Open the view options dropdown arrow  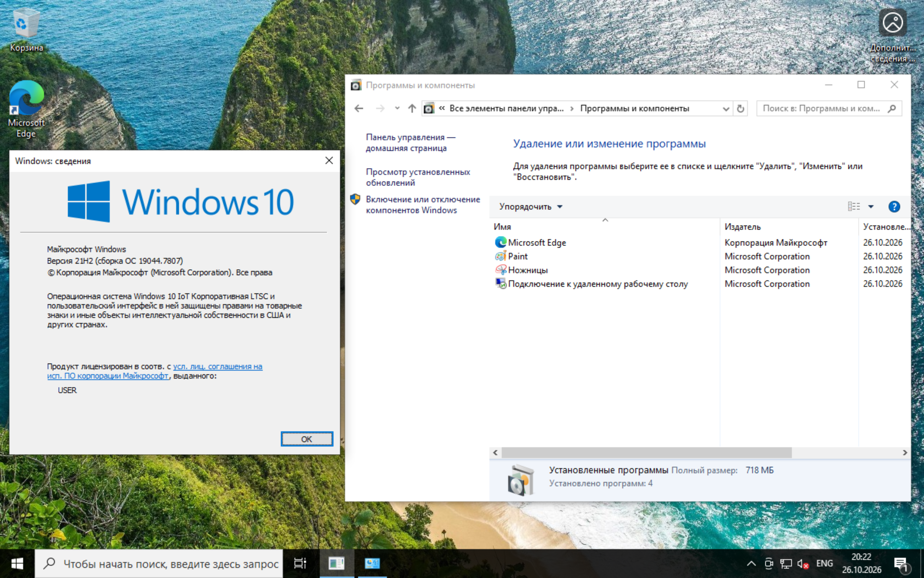tap(871, 207)
